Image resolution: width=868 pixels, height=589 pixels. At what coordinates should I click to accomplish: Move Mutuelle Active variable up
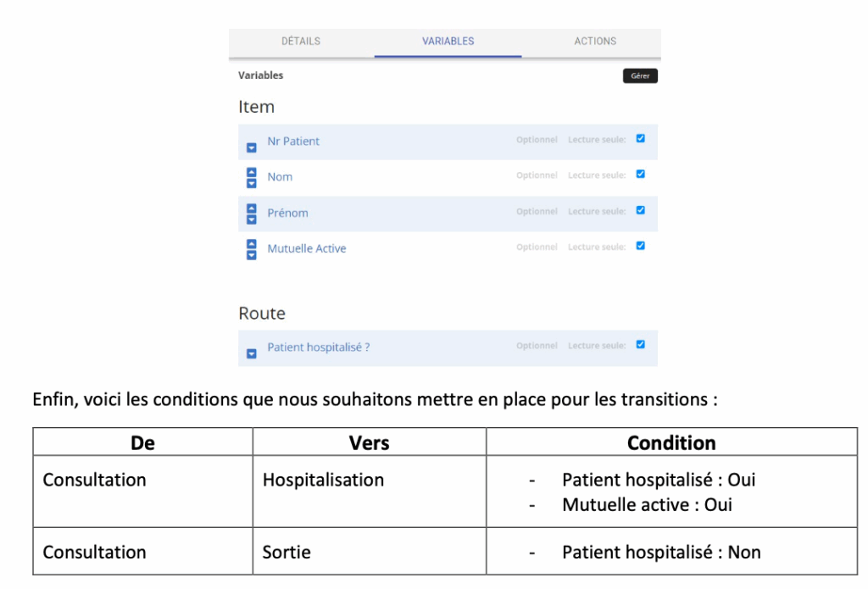pyautogui.click(x=251, y=243)
